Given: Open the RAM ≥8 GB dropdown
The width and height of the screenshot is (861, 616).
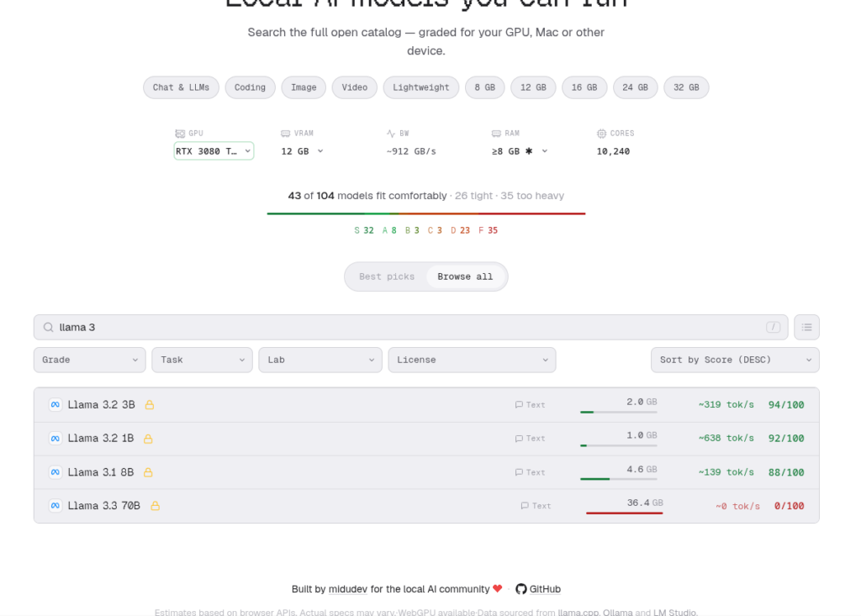Looking at the screenshot, I should pos(520,151).
